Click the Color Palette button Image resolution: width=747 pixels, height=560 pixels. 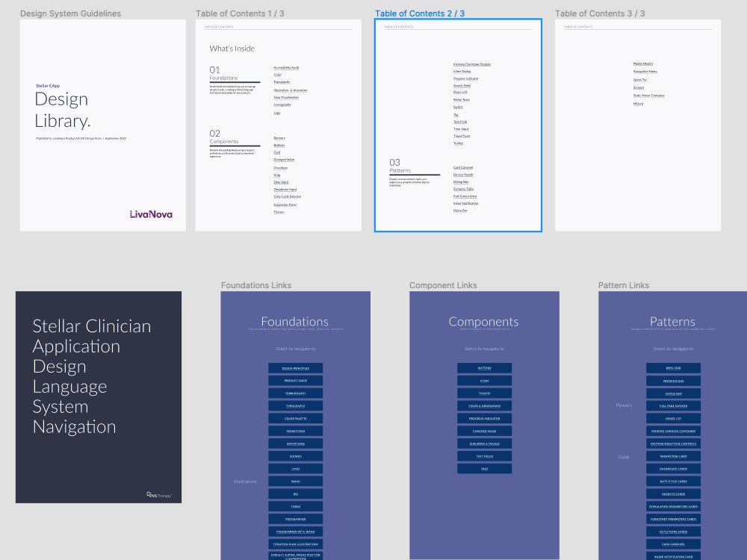(x=295, y=419)
